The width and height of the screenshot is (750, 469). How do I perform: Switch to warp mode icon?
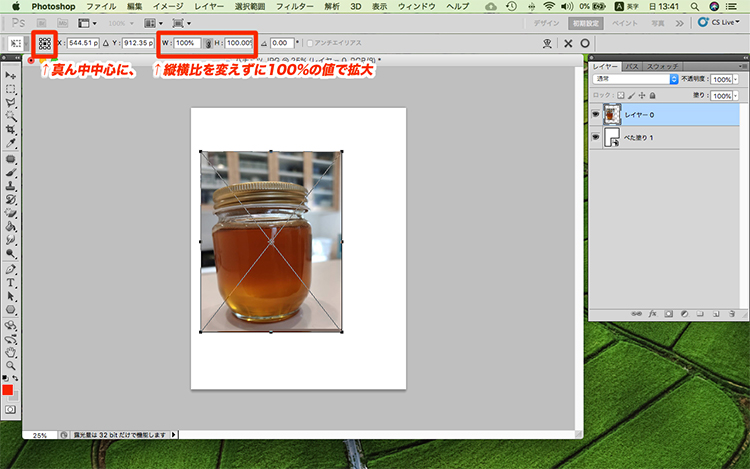click(547, 44)
